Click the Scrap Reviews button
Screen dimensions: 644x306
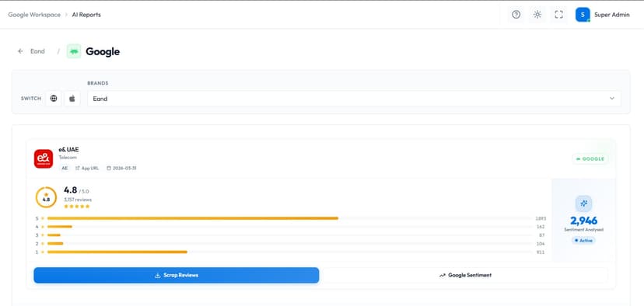pyautogui.click(x=177, y=275)
